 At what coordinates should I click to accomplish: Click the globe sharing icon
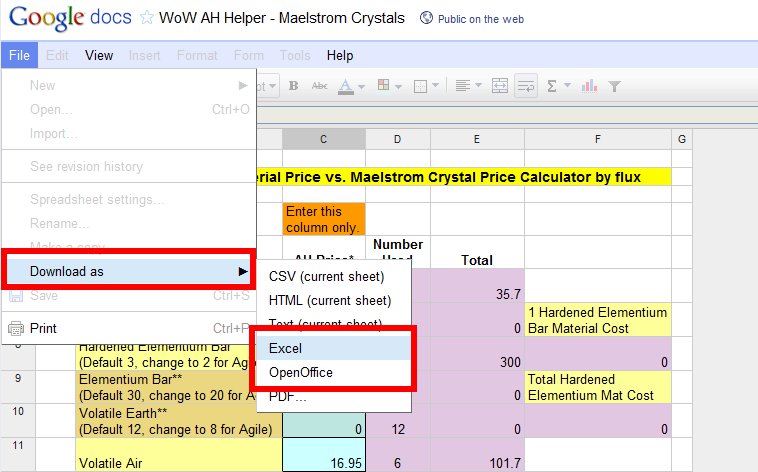(426, 18)
